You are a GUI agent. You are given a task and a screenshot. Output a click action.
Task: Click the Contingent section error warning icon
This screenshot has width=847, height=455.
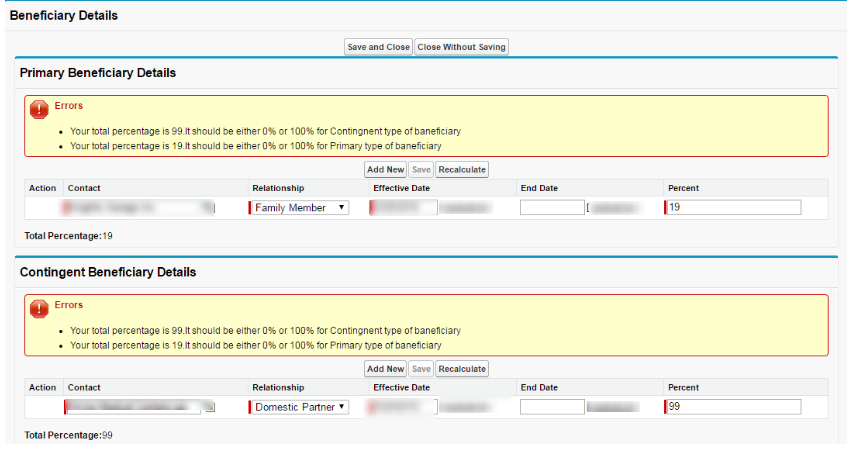coord(39,309)
